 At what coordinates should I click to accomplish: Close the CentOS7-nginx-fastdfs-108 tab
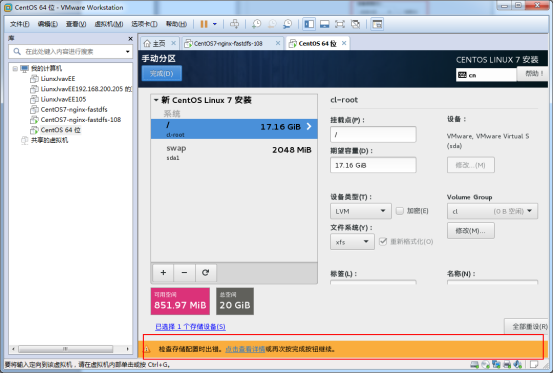(278, 43)
